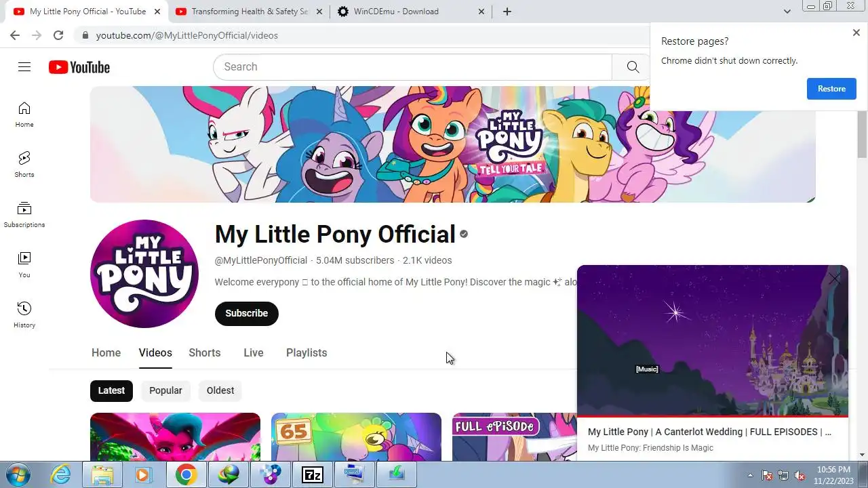Image resolution: width=868 pixels, height=488 pixels.
Task: Select the Latest sort chip
Action: (111, 390)
